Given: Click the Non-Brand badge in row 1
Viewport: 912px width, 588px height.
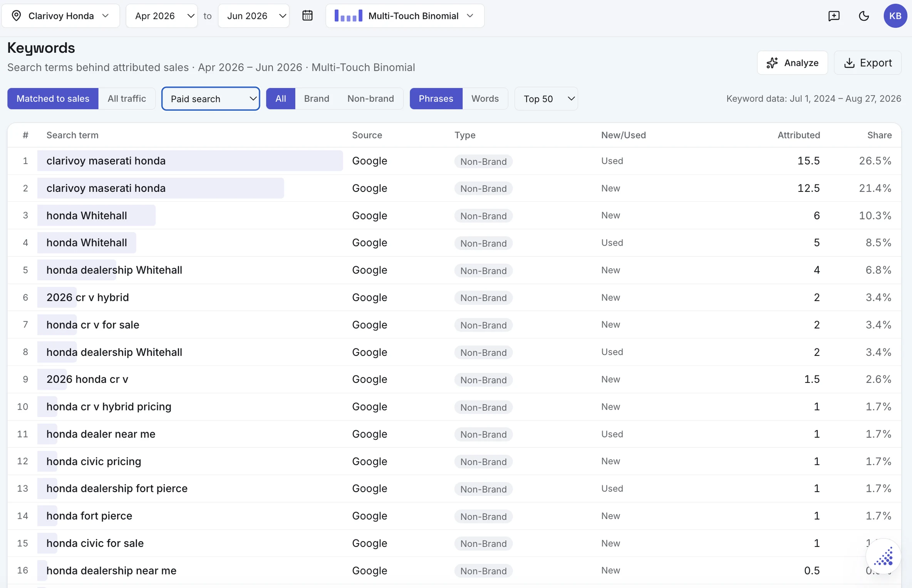Looking at the screenshot, I should click(483, 161).
